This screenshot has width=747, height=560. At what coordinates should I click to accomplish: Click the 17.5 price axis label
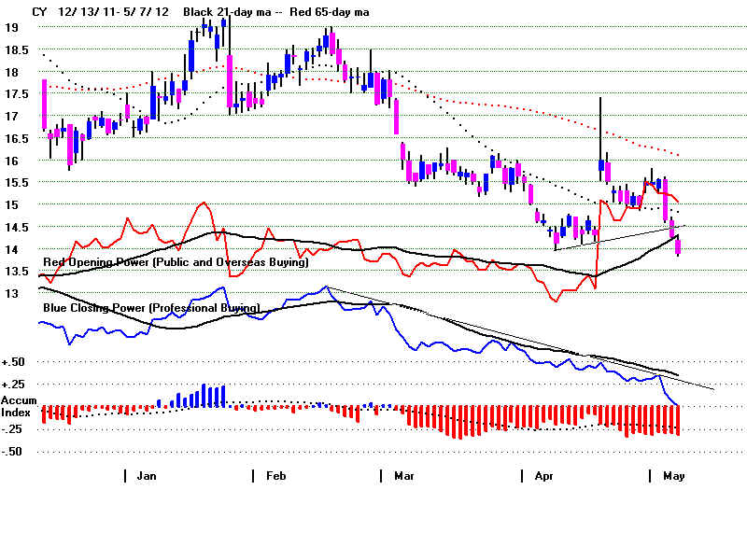[17, 94]
